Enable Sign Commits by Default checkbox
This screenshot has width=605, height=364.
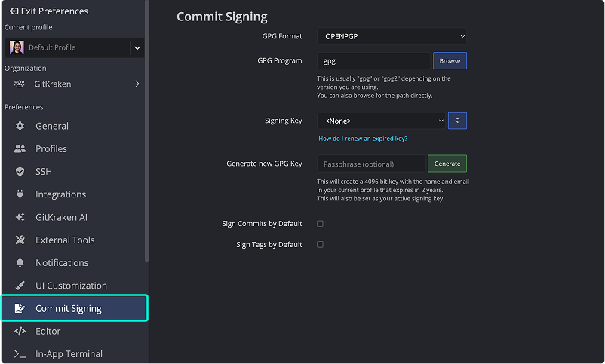(320, 224)
